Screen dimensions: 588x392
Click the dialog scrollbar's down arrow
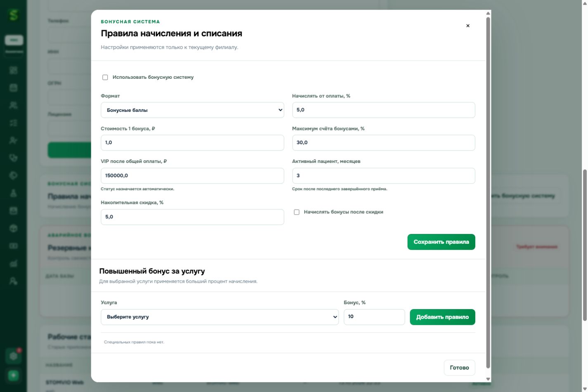pos(488,379)
